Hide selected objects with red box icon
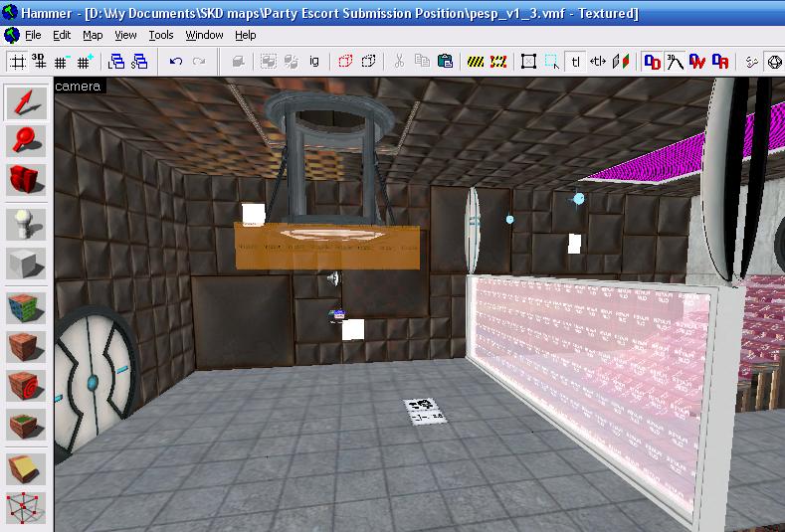Image resolution: width=785 pixels, height=532 pixels. 345,62
